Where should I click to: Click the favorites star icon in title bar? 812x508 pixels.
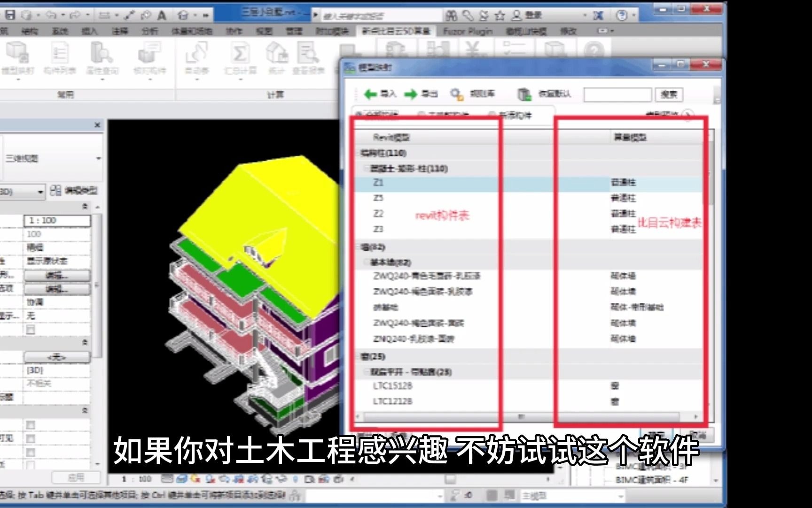coord(500,16)
